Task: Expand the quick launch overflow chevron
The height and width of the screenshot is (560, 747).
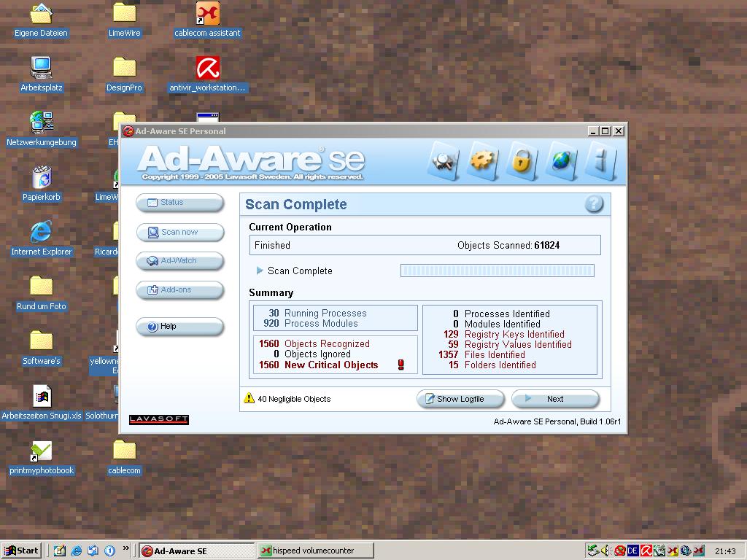Action: (126, 549)
